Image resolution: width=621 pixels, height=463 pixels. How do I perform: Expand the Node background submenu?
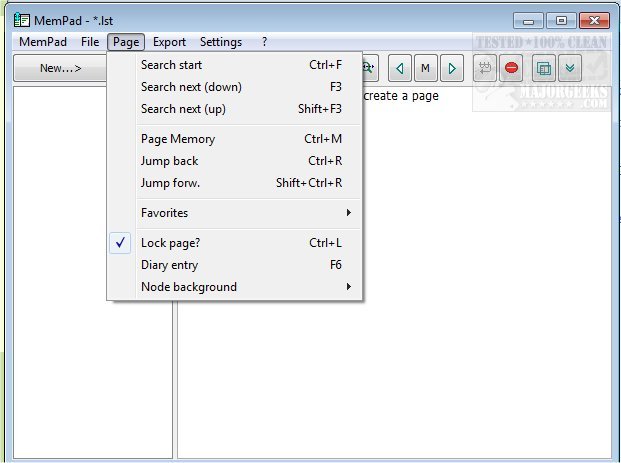point(234,287)
